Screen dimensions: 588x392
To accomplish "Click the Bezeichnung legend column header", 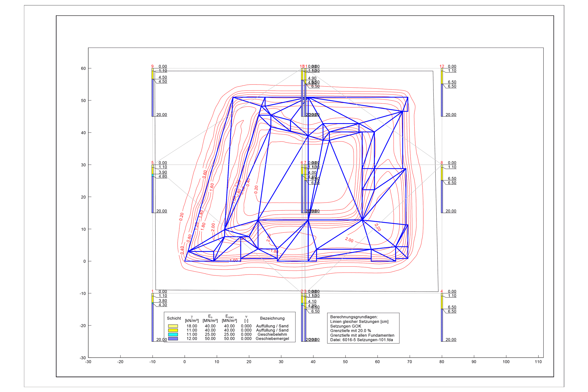I will coord(272,318).
